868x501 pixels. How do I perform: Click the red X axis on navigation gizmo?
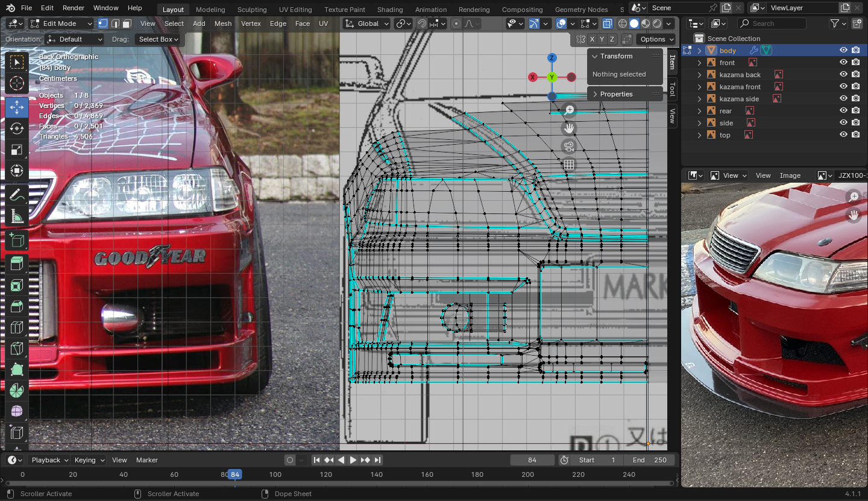pyautogui.click(x=533, y=77)
